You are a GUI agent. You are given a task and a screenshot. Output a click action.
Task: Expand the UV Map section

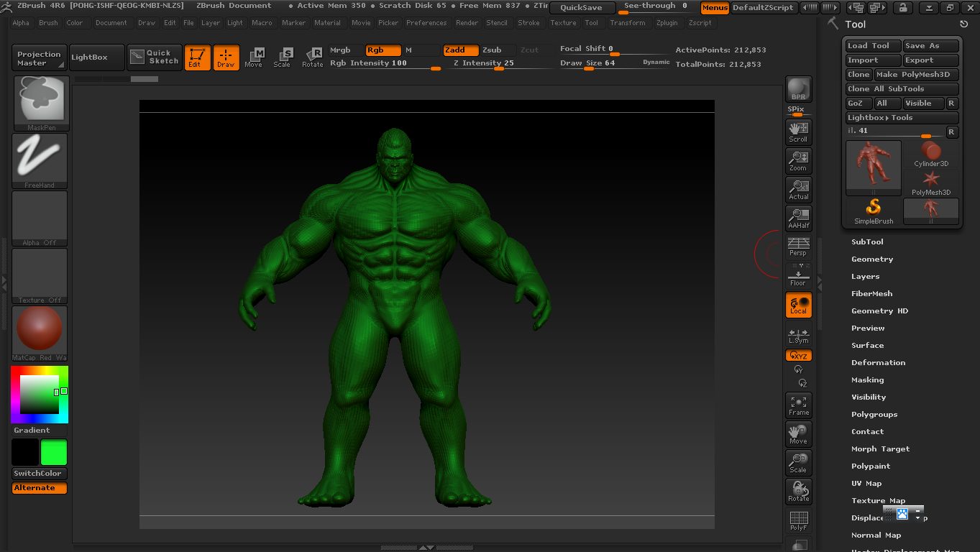pos(866,484)
